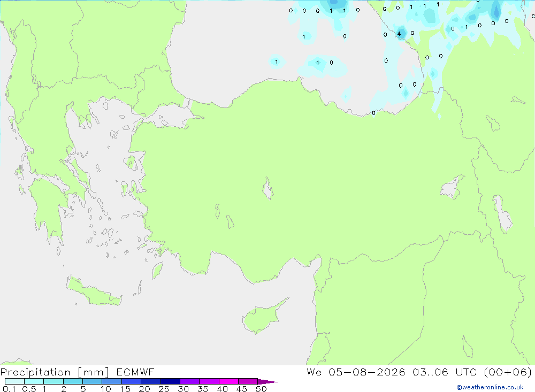This screenshot has height=392, width=535.
Task: Click the 20–25 mm dark blue swatch
Action: [151, 381]
